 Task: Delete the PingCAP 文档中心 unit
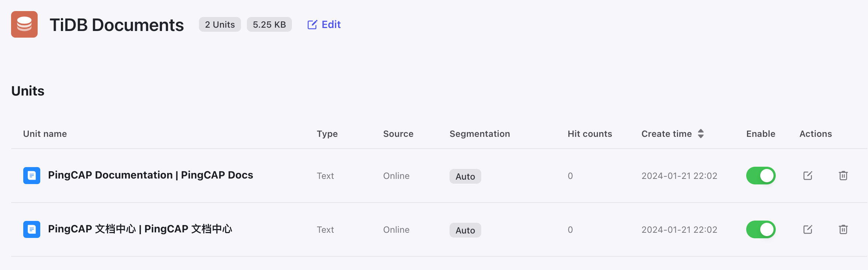point(843,229)
